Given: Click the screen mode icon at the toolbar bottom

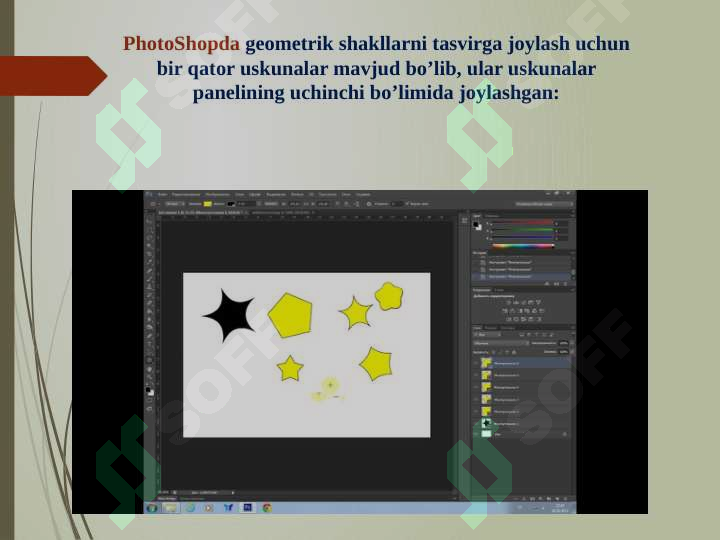Looking at the screenshot, I should coord(150,408).
